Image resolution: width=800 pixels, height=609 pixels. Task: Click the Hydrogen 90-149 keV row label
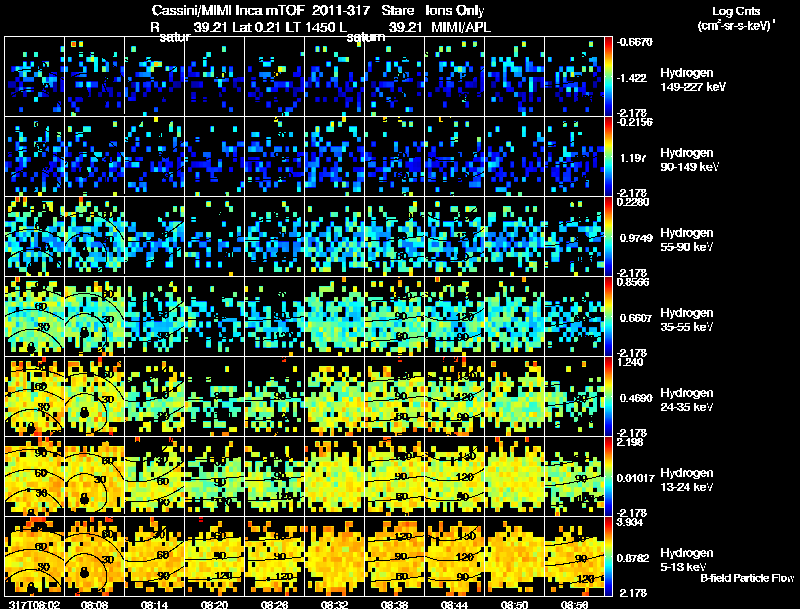click(x=689, y=160)
